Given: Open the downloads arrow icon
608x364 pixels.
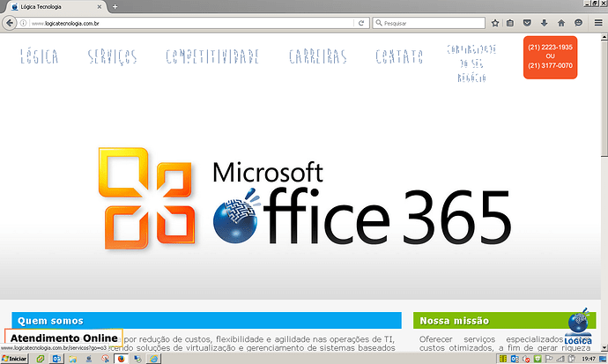Looking at the screenshot, I should click(x=544, y=23).
